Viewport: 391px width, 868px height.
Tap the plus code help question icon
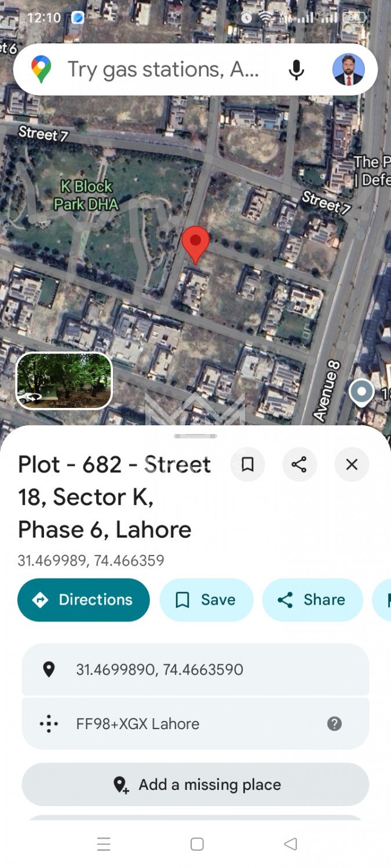[x=334, y=723]
